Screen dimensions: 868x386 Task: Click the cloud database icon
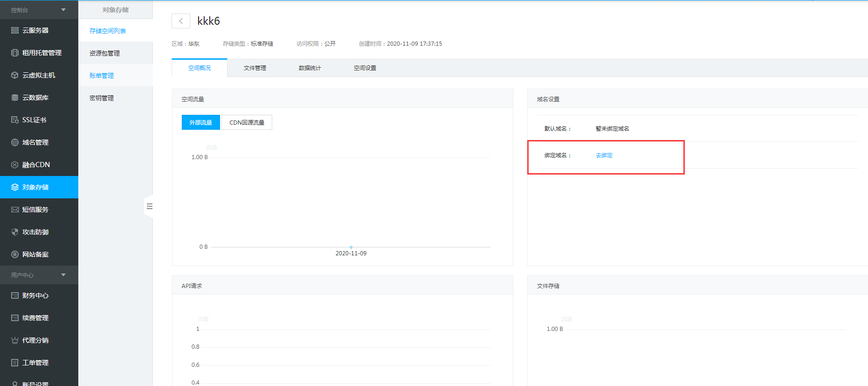pyautogui.click(x=15, y=98)
